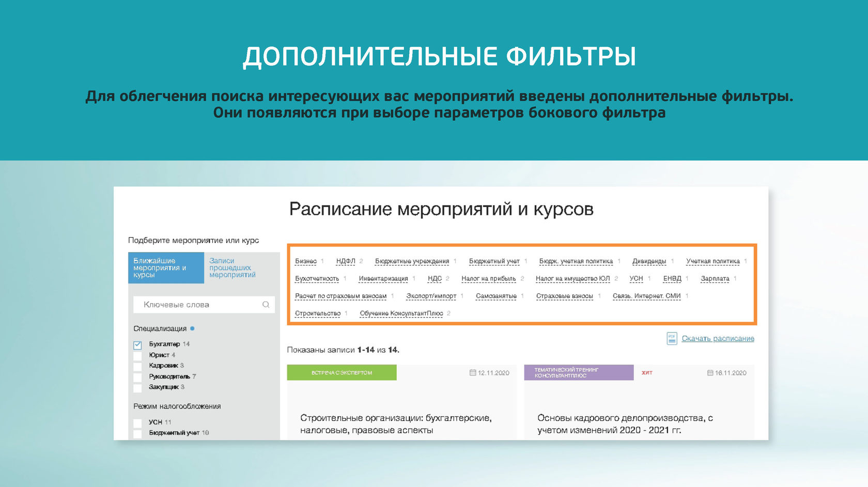
Task: Check the УСН tax regime checkbox
Action: (x=137, y=423)
